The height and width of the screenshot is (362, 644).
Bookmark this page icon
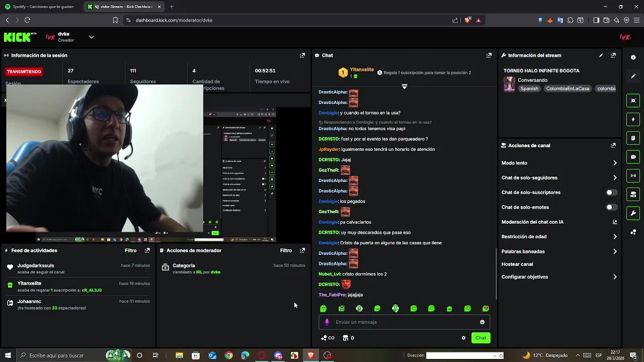click(115, 20)
